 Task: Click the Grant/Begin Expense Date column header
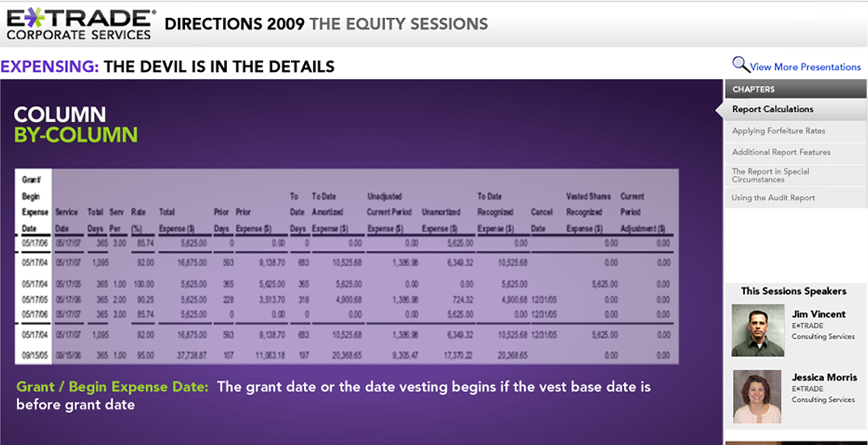tap(33, 204)
